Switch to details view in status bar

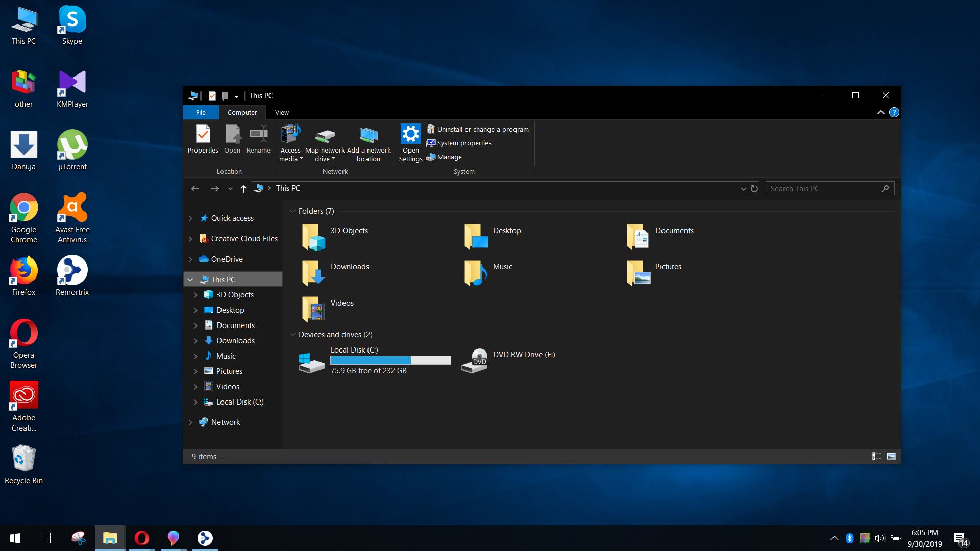[x=877, y=456]
